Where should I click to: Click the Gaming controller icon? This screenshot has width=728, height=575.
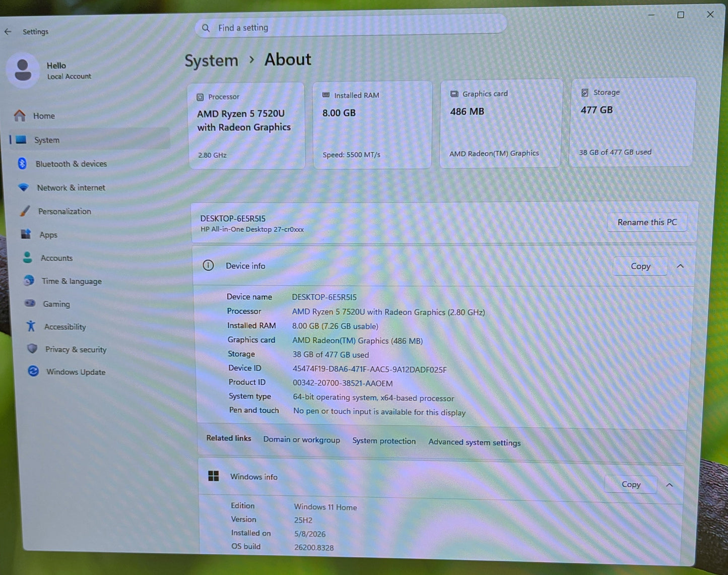pos(30,303)
